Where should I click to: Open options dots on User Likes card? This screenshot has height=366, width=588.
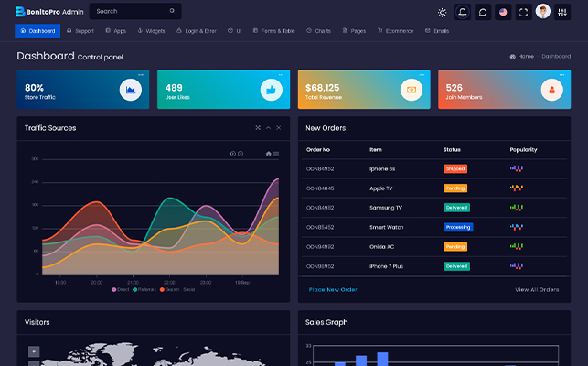[281, 75]
